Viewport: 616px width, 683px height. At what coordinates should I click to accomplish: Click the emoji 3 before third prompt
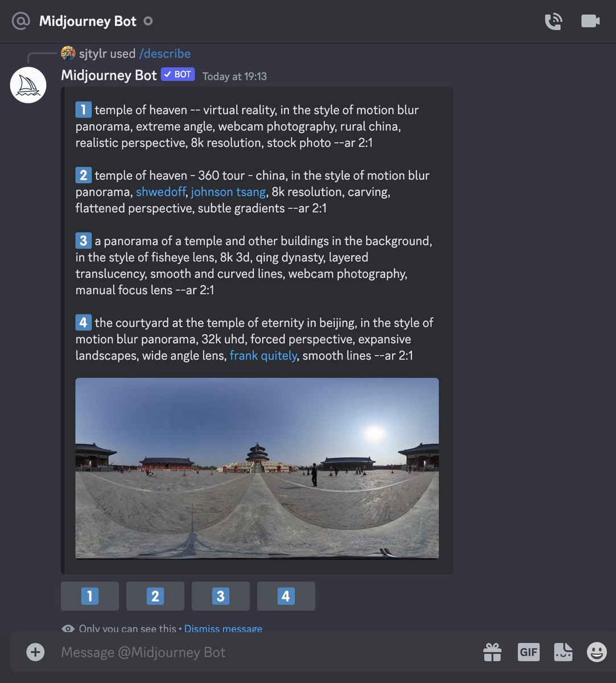[x=83, y=240]
